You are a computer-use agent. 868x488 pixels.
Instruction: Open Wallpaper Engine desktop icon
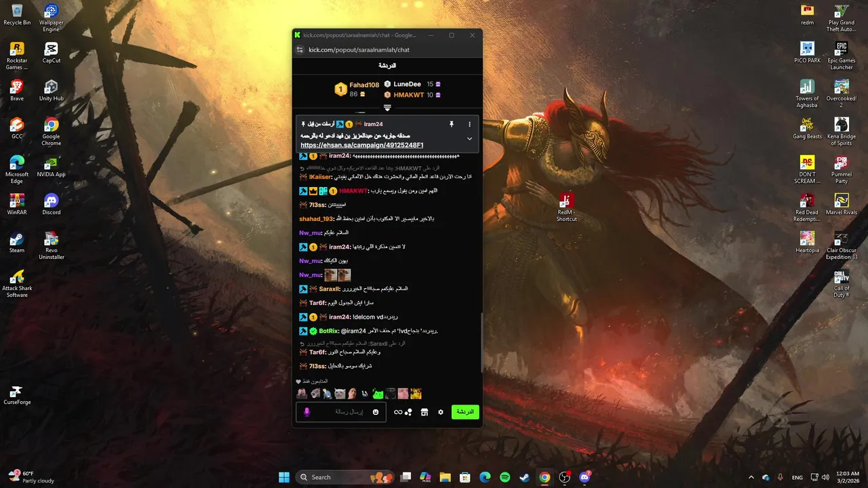point(51,18)
